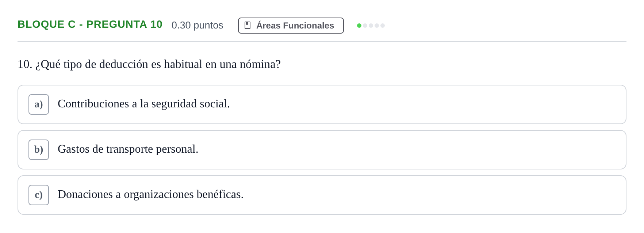Click the fourth gray progress dot

[x=377, y=26]
